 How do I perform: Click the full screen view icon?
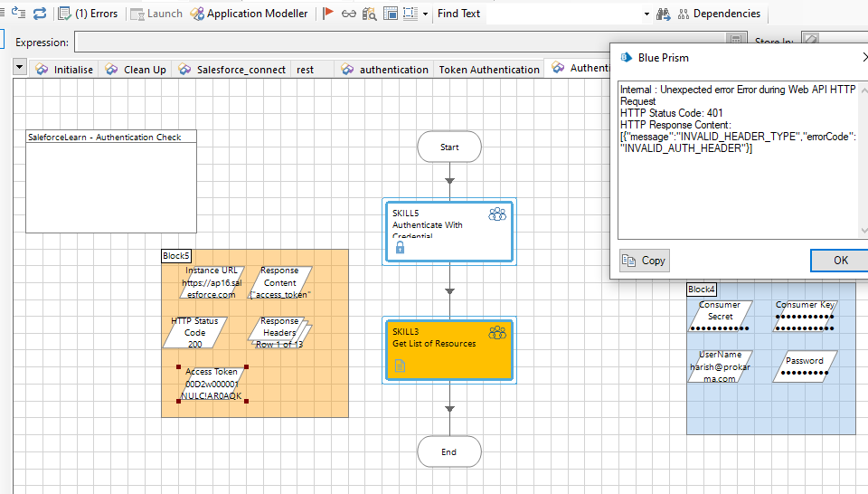point(391,14)
